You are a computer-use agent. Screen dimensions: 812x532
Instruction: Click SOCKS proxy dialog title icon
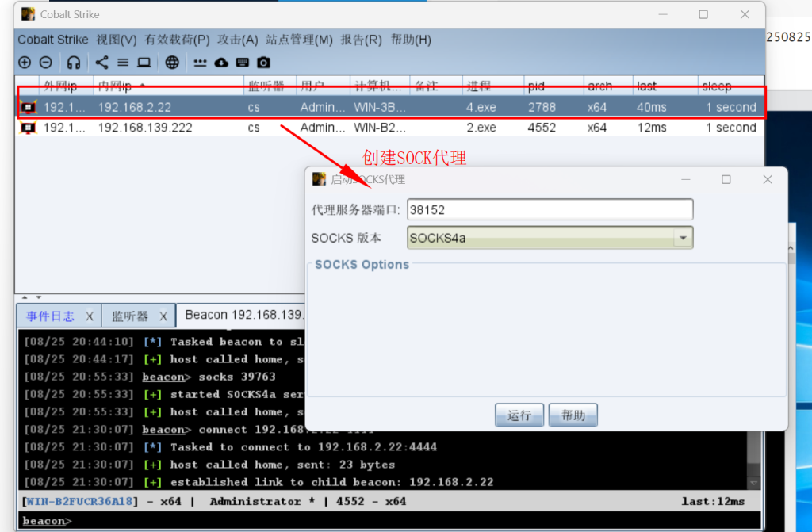point(319,179)
